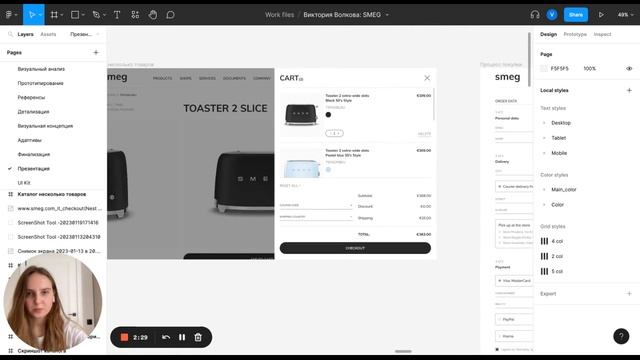Open the Resources components tool
The height and width of the screenshot is (360, 640).
click(135, 15)
